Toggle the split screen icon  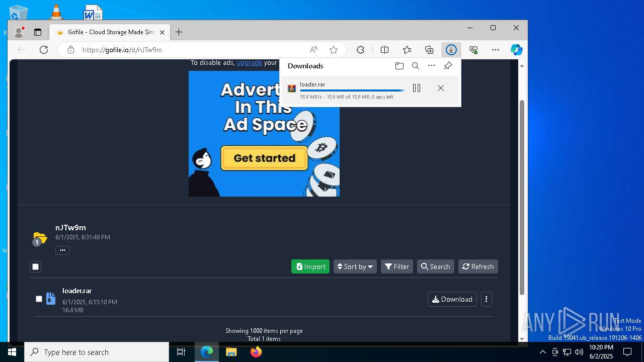[385, 50]
